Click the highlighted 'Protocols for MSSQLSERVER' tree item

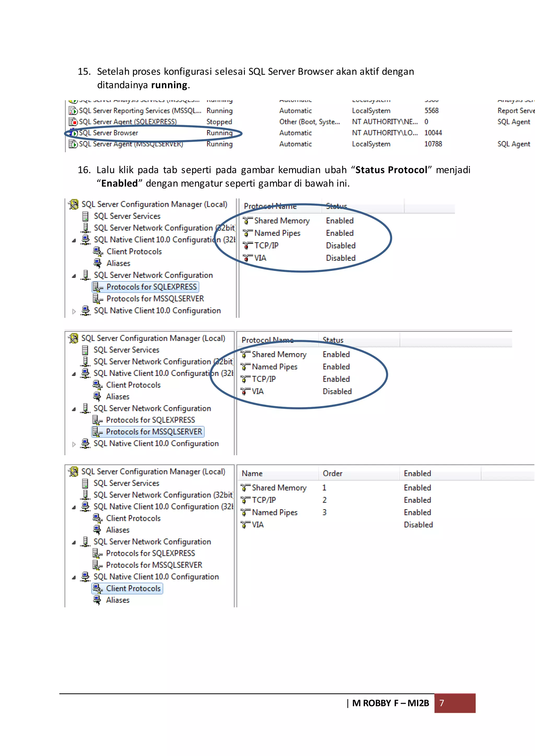pyautogui.click(x=148, y=432)
